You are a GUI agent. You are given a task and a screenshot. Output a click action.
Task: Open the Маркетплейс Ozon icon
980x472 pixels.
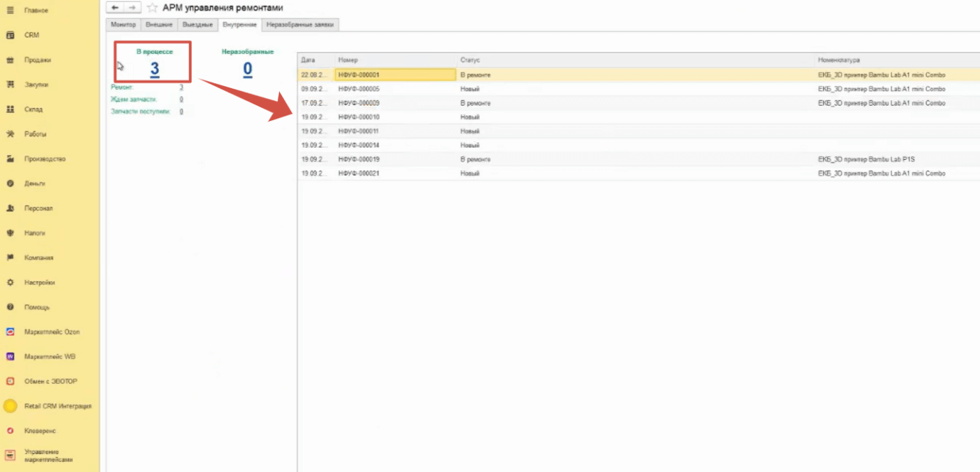click(11, 332)
